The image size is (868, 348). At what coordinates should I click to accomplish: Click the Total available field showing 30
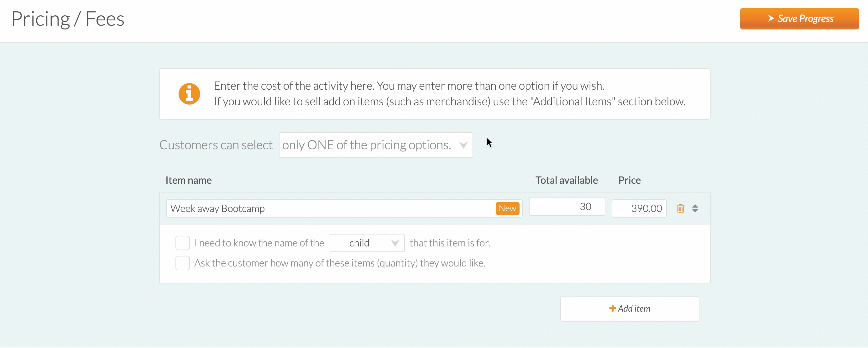(567, 206)
